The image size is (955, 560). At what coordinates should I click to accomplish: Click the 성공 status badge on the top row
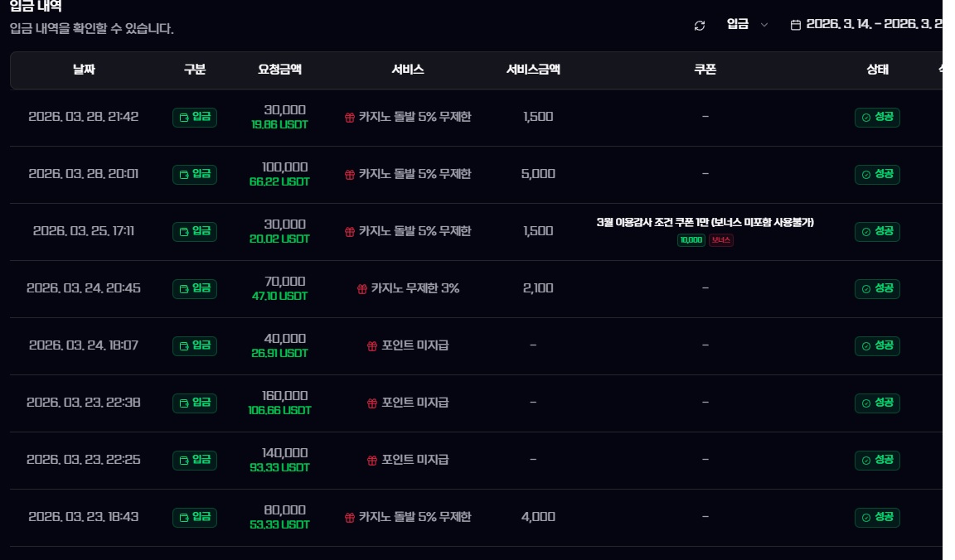tap(877, 117)
